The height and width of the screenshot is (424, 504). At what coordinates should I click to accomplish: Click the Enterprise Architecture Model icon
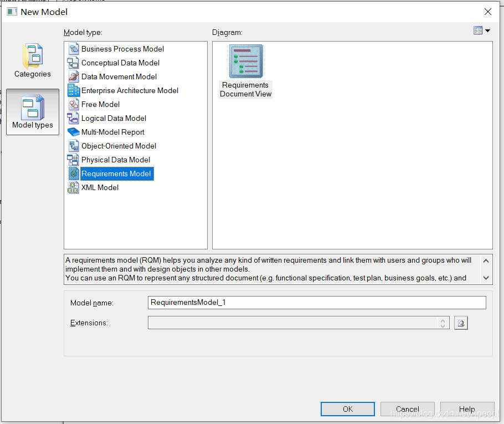[74, 90]
